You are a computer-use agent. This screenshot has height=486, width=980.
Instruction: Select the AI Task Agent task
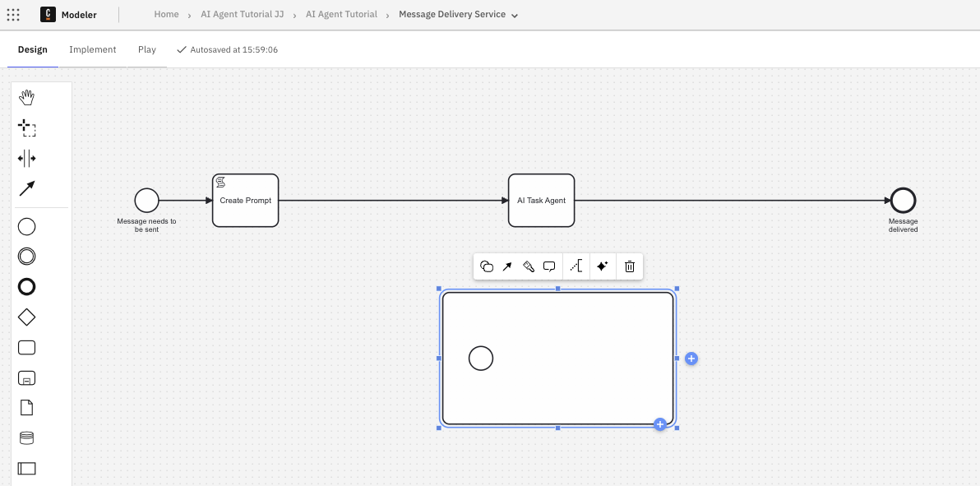(541, 201)
